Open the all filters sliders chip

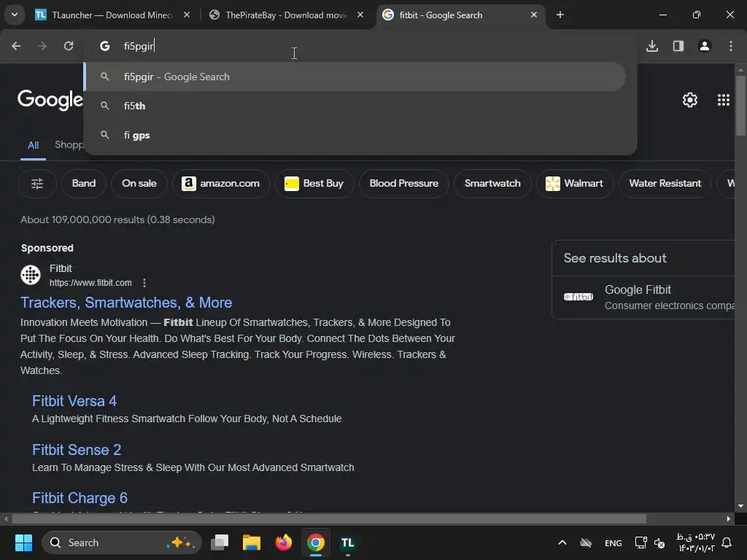coord(37,183)
